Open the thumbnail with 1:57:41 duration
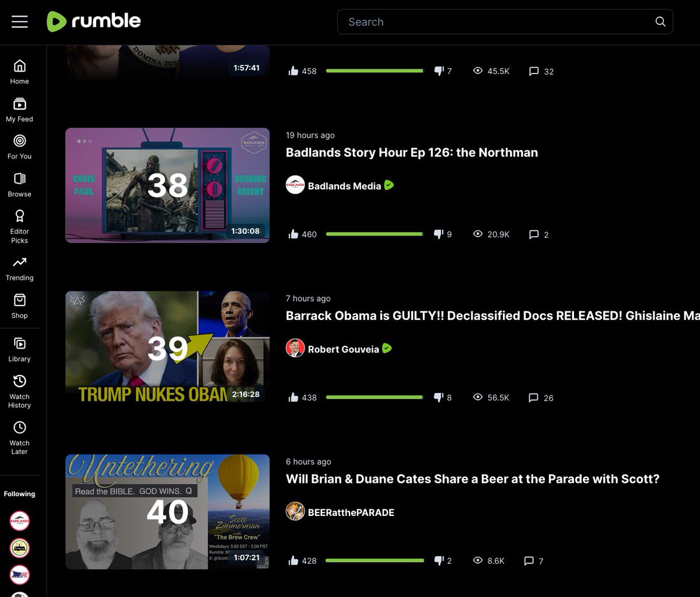Image resolution: width=700 pixels, height=597 pixels. (167, 62)
